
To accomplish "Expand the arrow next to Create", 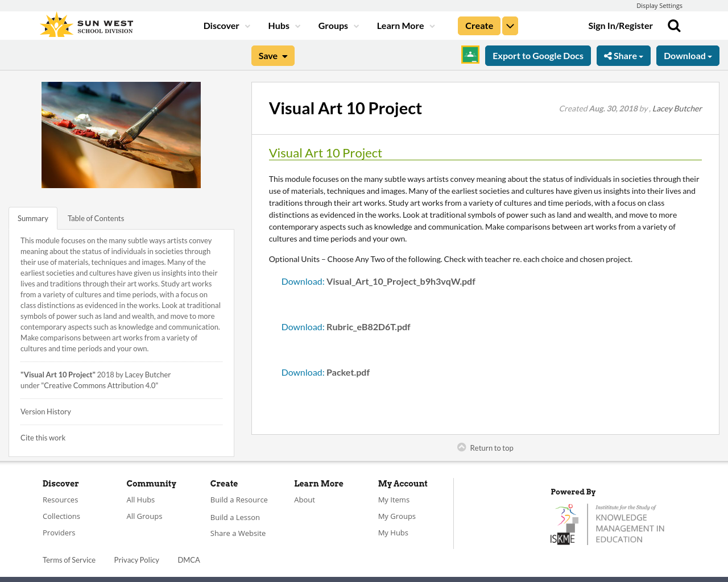I will click(510, 26).
